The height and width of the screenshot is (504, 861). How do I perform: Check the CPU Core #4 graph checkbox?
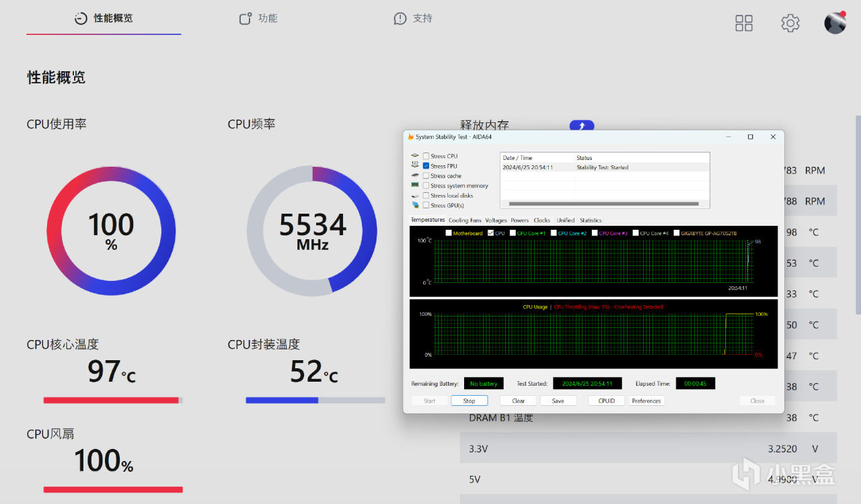pyautogui.click(x=636, y=233)
